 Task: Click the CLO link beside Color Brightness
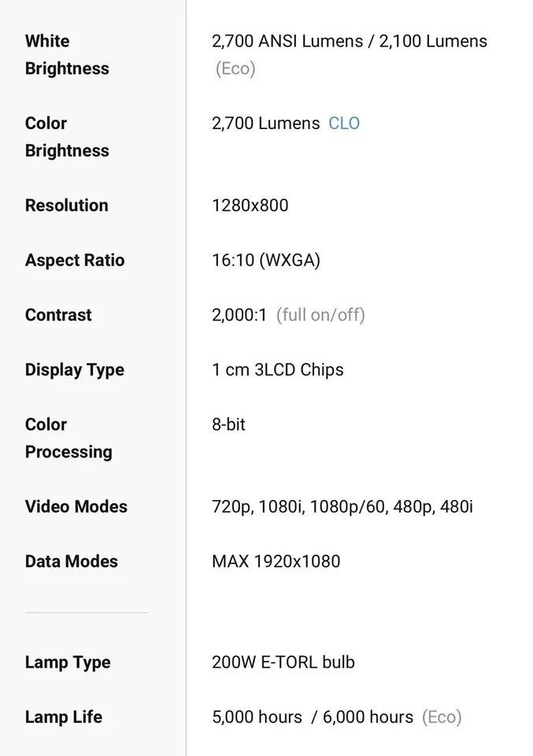343,124
